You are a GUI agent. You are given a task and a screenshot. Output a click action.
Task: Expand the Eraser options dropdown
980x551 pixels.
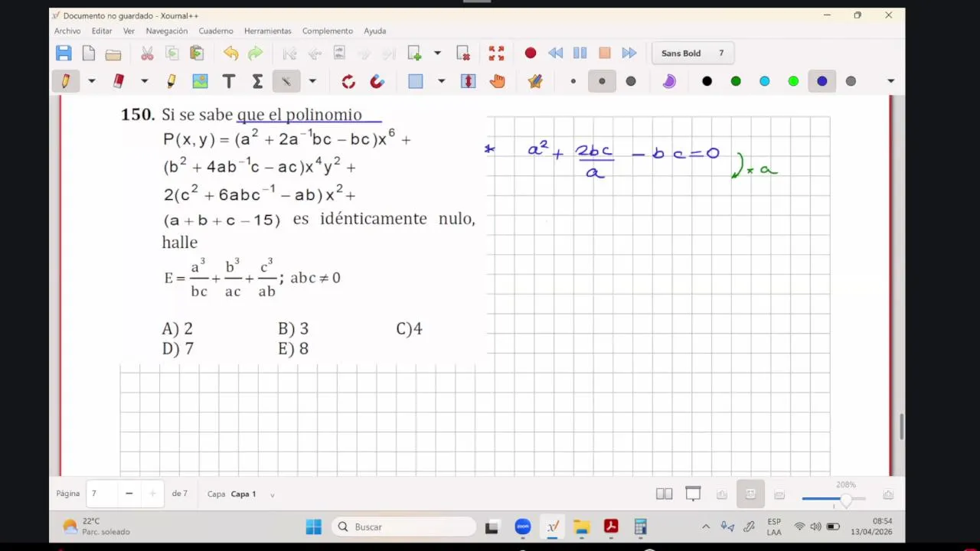pos(144,81)
